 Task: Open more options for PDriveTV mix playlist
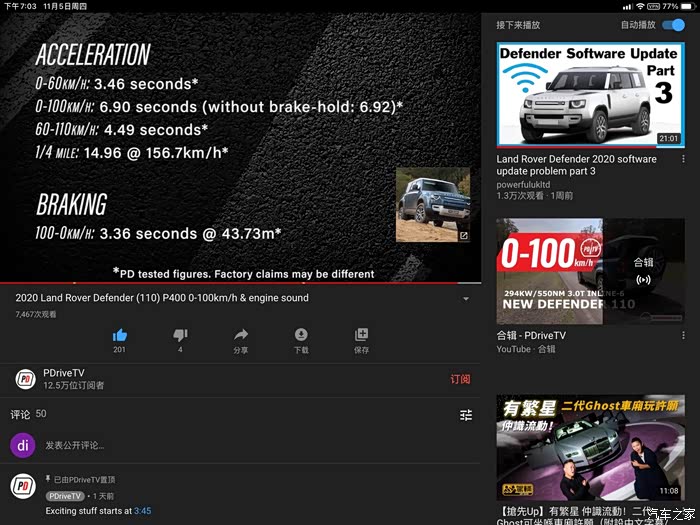683,337
